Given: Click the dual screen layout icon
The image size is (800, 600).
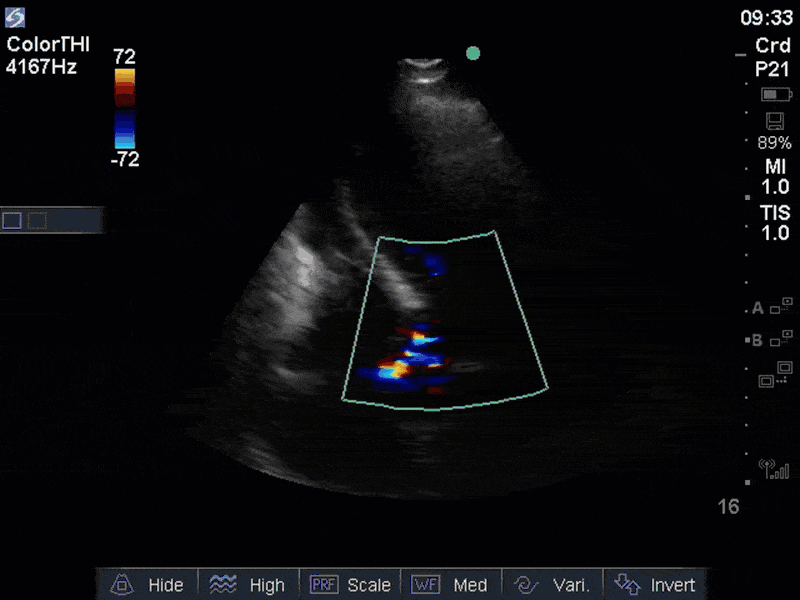Looking at the screenshot, I should coord(775,374).
